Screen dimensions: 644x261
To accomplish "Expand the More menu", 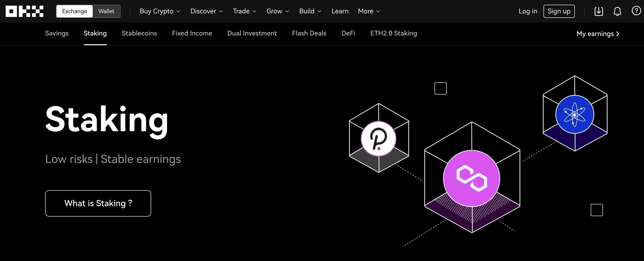I will tap(369, 11).
